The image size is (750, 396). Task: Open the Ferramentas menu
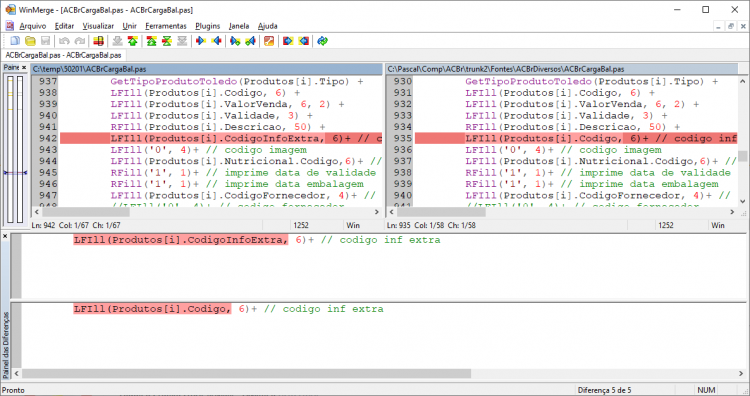click(x=166, y=26)
